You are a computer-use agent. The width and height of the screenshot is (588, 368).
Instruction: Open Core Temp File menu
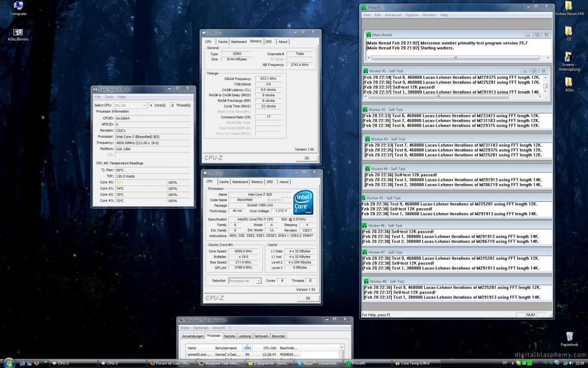click(x=98, y=97)
